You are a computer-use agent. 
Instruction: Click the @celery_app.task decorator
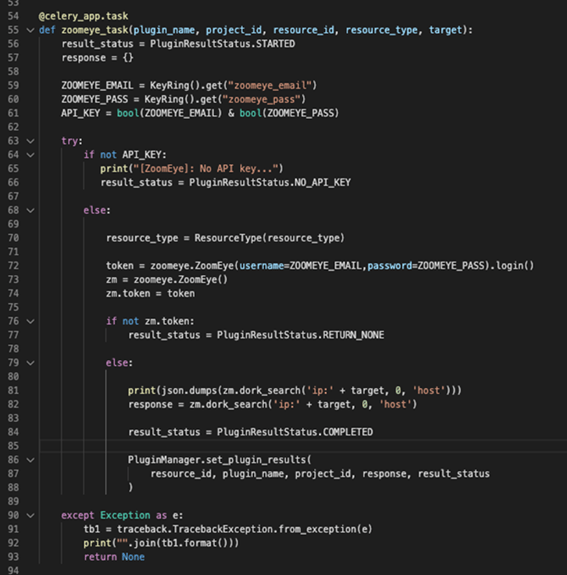[84, 16]
